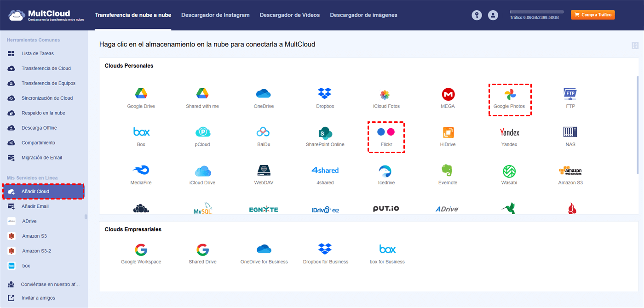Open the Descargador de Videos tab
Image resolution: width=644 pixels, height=308 pixels.
click(x=289, y=15)
